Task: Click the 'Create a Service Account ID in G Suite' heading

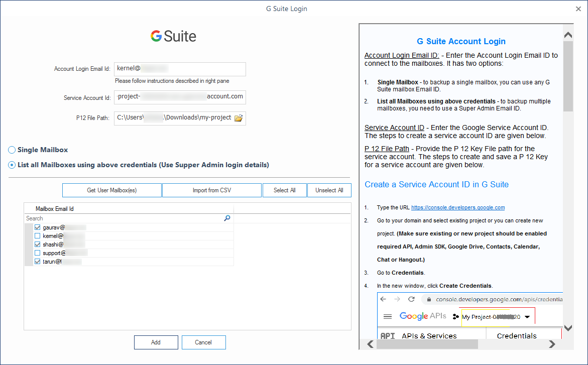Action: coord(436,185)
